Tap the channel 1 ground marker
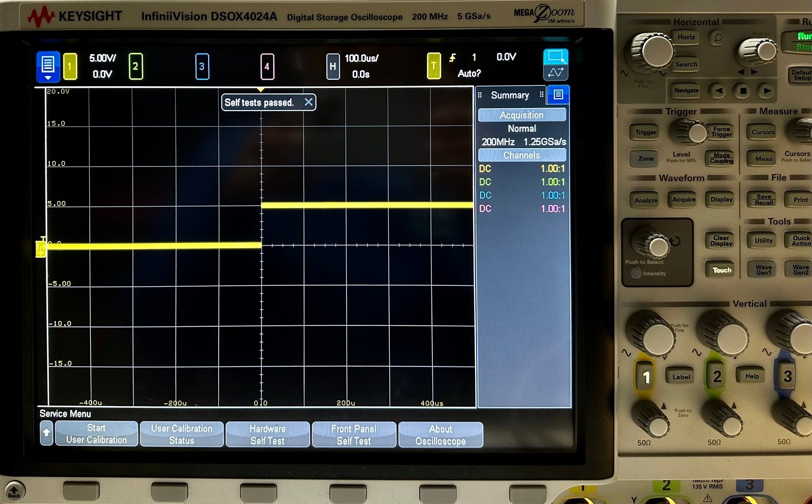Viewport: 812px width, 504px height. click(x=41, y=248)
